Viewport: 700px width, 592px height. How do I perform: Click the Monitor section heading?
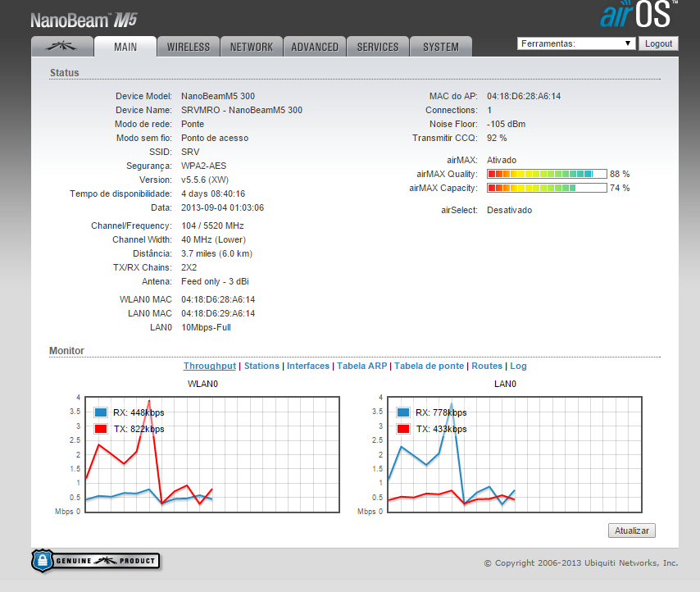[66, 350]
